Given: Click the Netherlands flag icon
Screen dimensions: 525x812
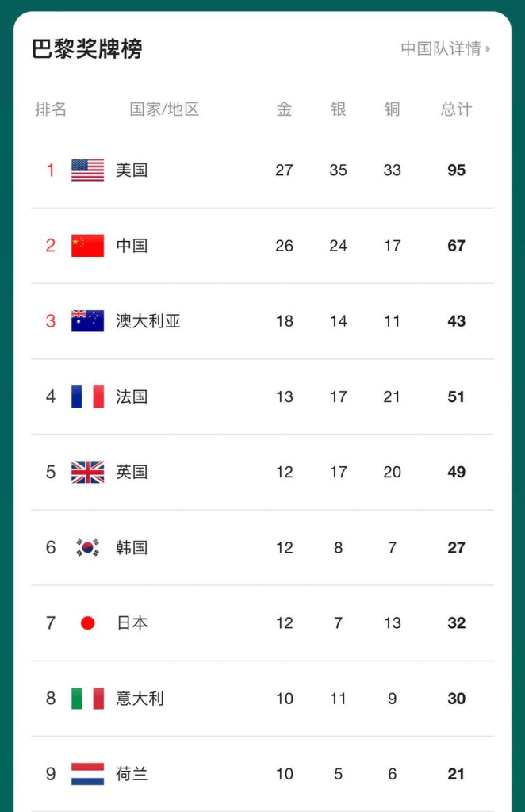Looking at the screenshot, I should click(87, 774).
